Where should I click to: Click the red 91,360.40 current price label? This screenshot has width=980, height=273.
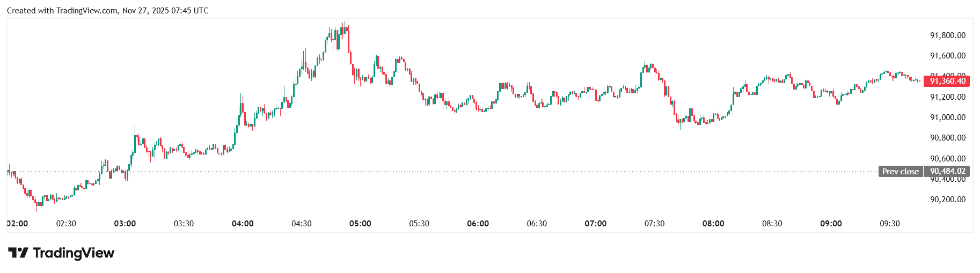click(947, 81)
